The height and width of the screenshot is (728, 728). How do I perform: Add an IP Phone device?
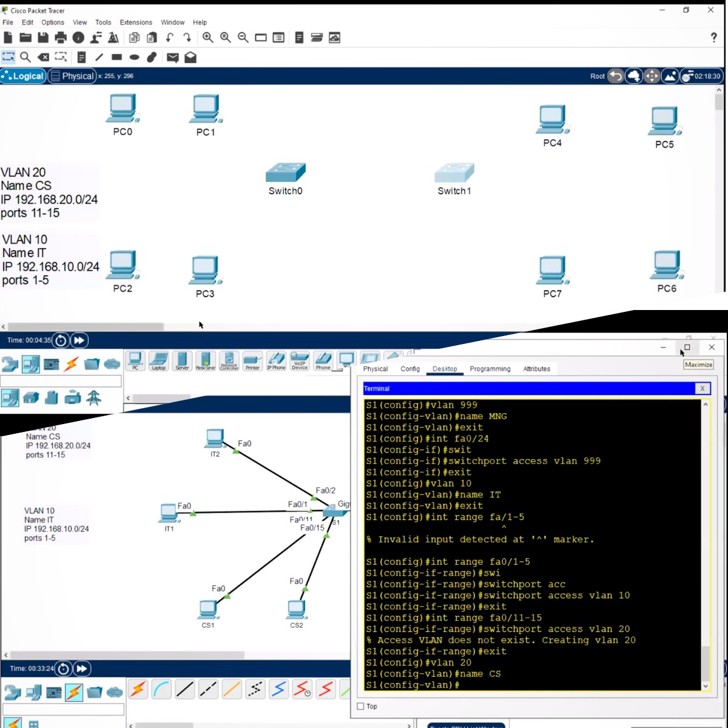click(276, 360)
